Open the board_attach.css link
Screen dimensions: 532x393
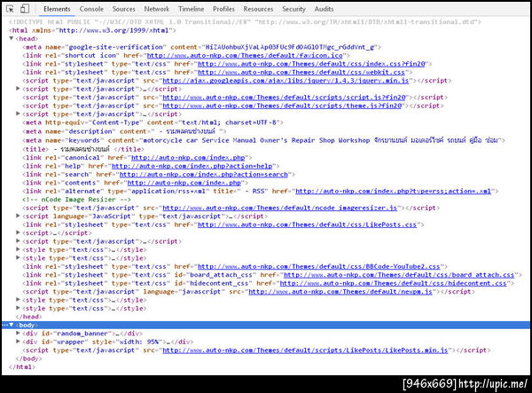399,275
